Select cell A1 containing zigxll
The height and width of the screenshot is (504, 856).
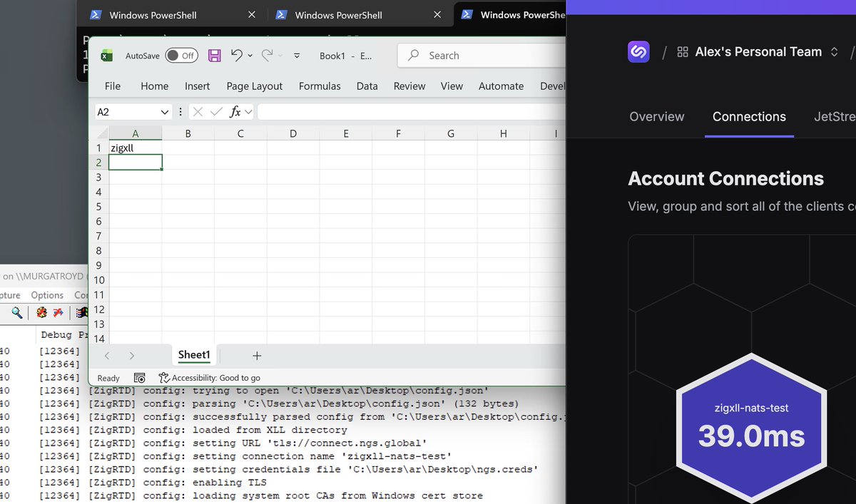[x=136, y=148]
